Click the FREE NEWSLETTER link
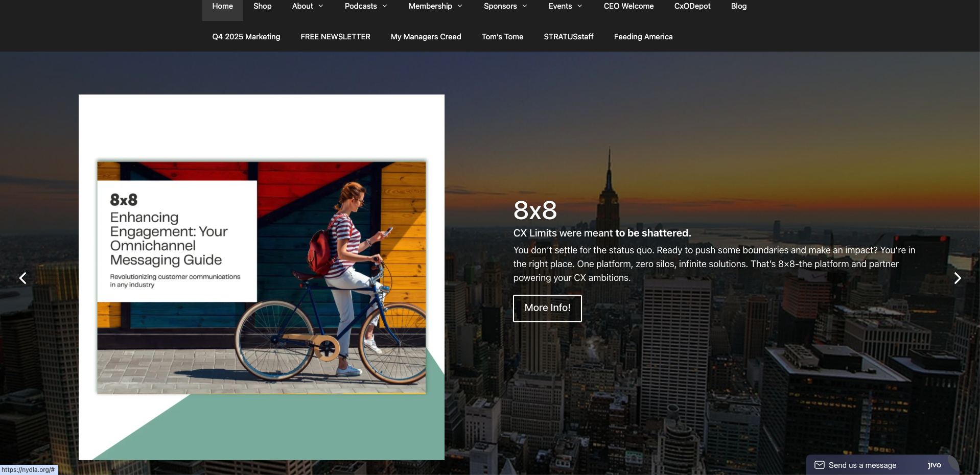 click(x=335, y=37)
